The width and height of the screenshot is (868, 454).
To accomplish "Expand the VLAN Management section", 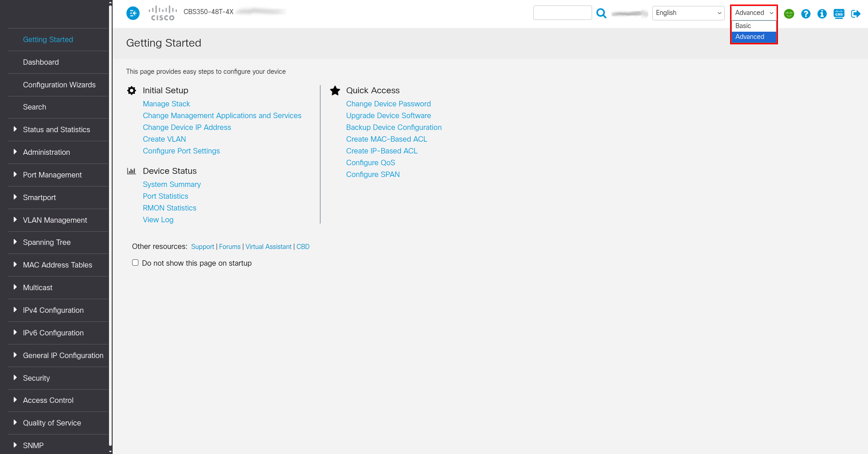I will pos(55,220).
